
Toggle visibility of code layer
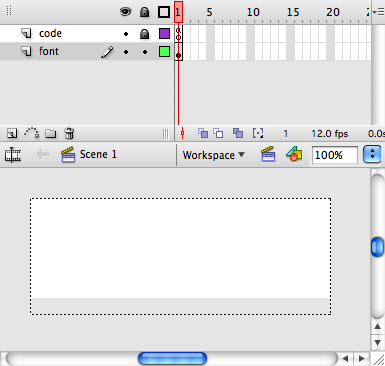point(126,34)
